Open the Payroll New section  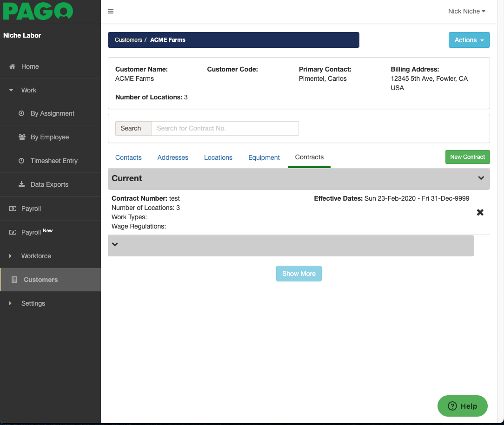click(36, 232)
